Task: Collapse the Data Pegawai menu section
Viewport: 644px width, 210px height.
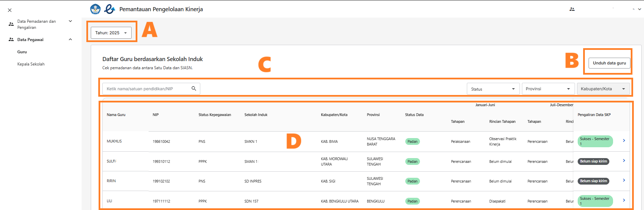Action: click(70, 39)
